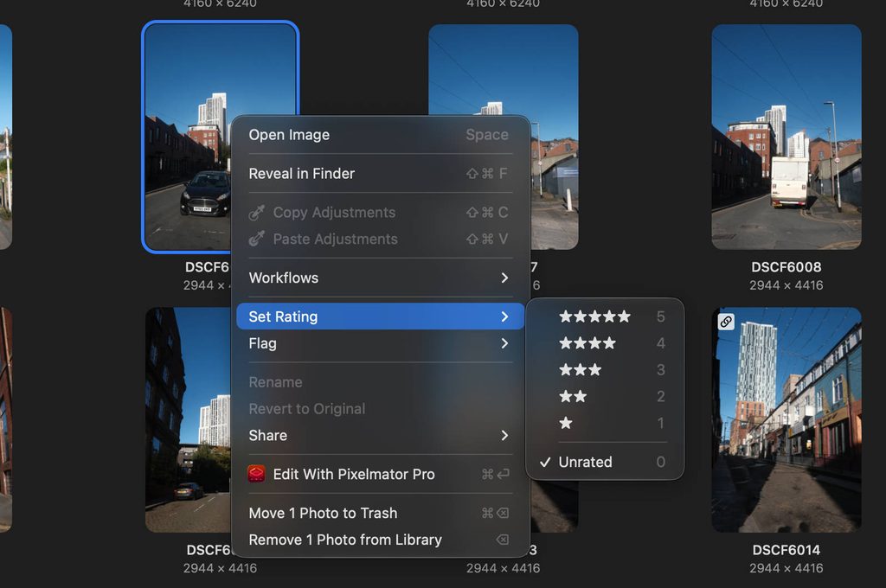The height and width of the screenshot is (588, 886).
Task: Select the four-star rating
Action: 605,343
